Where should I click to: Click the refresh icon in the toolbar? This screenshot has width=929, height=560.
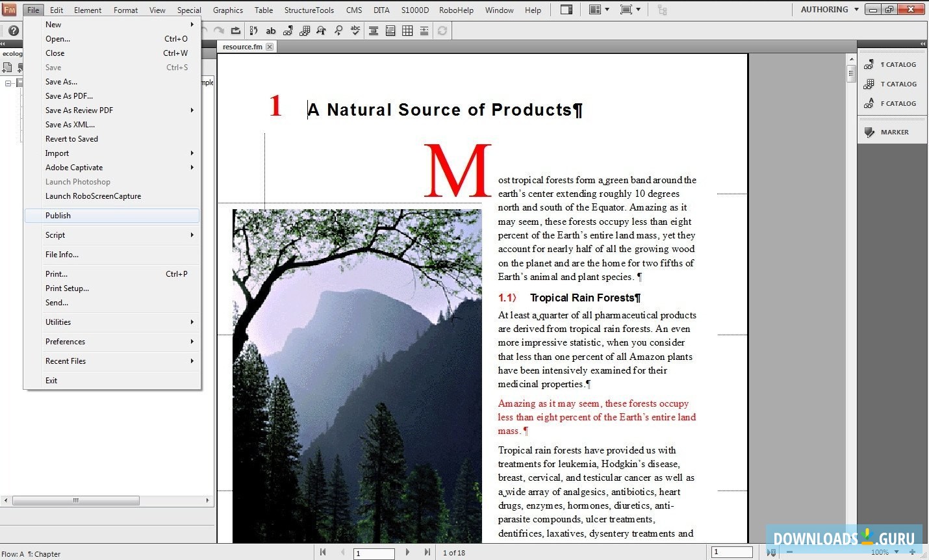442,31
